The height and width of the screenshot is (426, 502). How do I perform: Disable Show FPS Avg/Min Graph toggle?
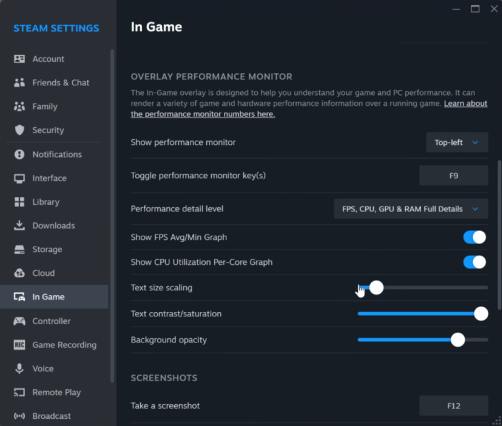(474, 237)
